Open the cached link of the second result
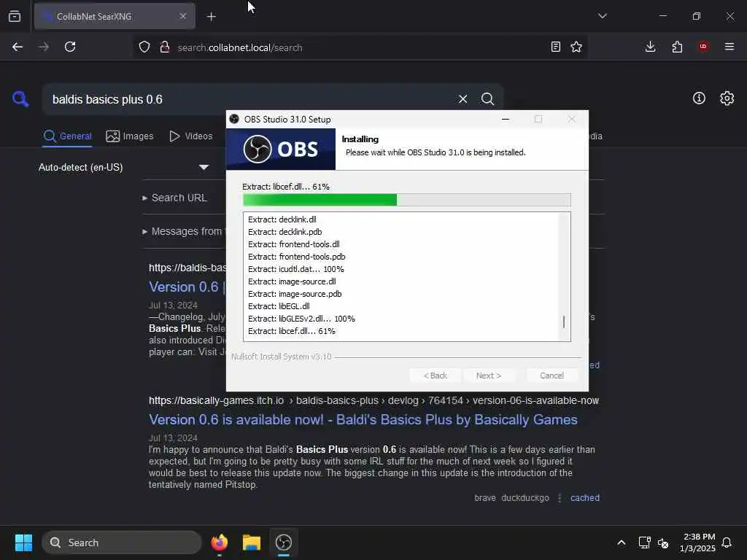747x560 pixels. click(x=585, y=497)
